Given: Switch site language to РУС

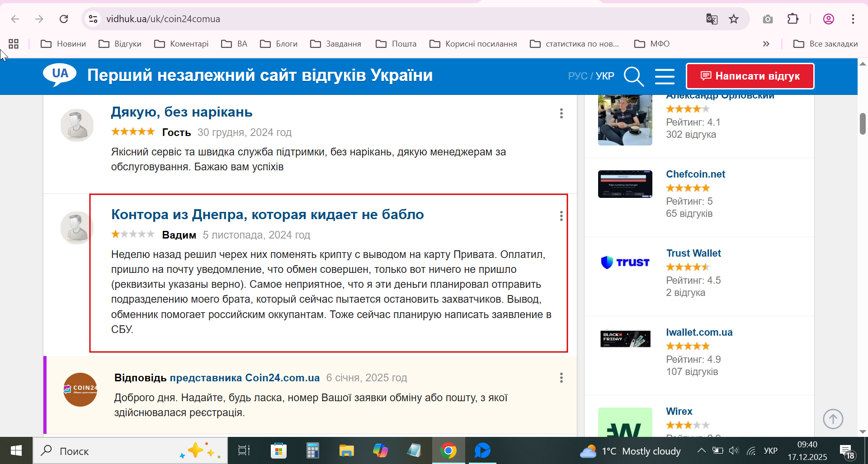Looking at the screenshot, I should 577,76.
